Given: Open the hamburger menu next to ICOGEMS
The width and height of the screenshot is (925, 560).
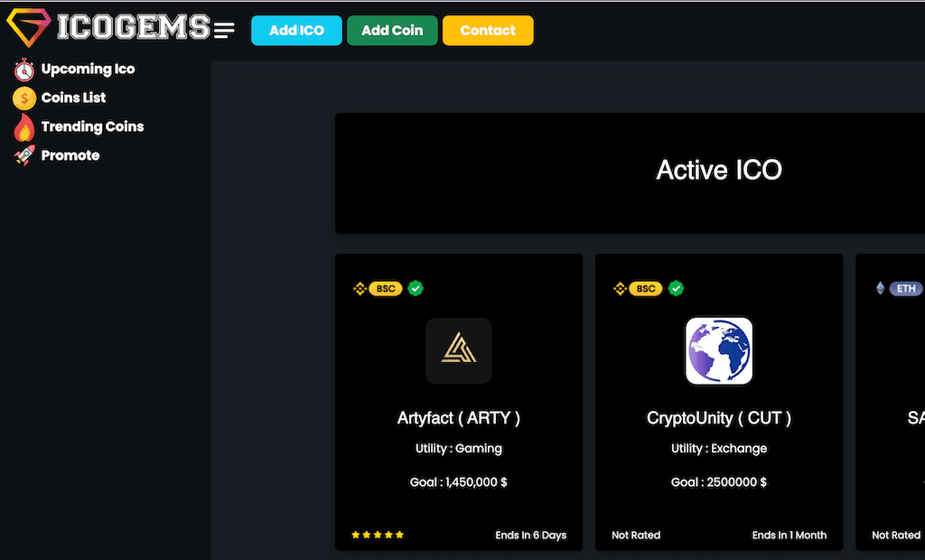Looking at the screenshot, I should pyautogui.click(x=224, y=30).
